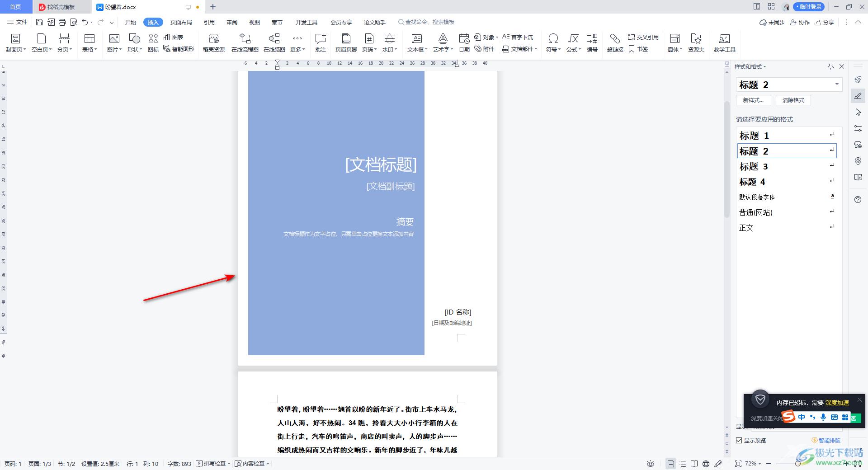Switch to page layout view icon
The height and width of the screenshot is (470, 868).
(x=671, y=464)
